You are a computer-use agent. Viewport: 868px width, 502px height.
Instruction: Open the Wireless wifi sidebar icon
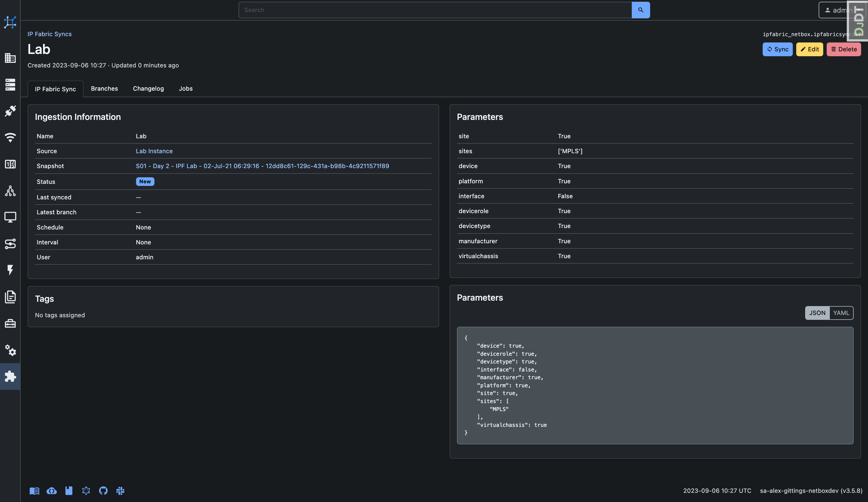pyautogui.click(x=10, y=137)
